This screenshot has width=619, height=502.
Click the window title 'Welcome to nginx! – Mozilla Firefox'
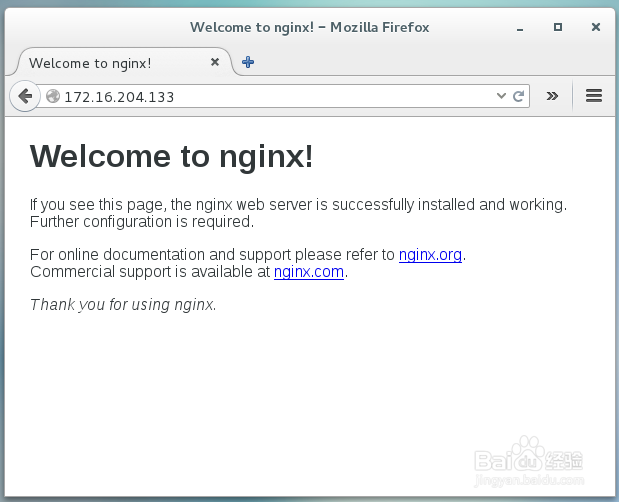(310, 27)
